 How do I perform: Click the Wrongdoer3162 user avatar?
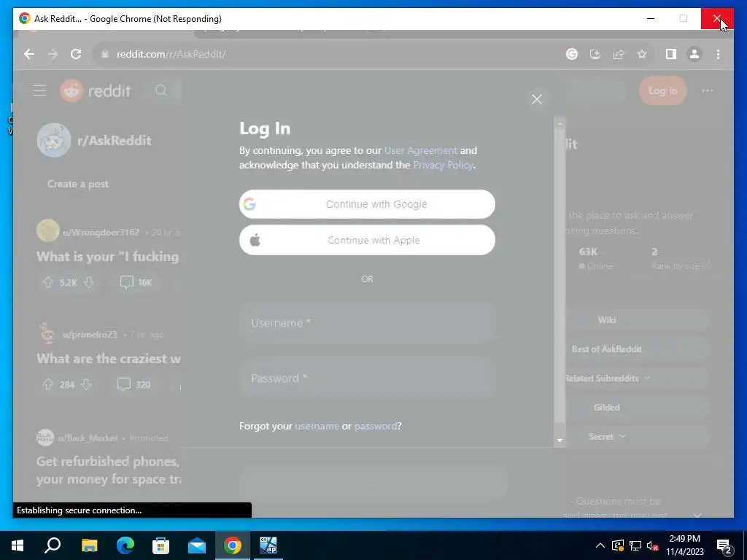click(x=47, y=231)
